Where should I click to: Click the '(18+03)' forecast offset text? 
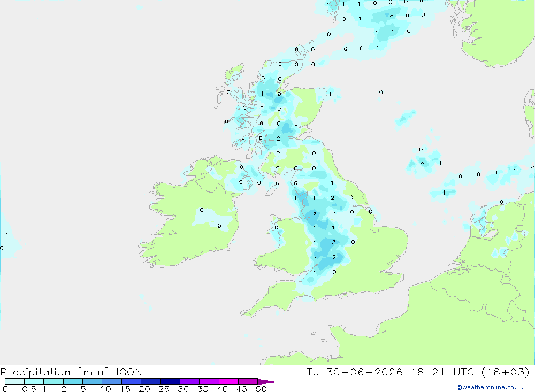click(x=506, y=372)
